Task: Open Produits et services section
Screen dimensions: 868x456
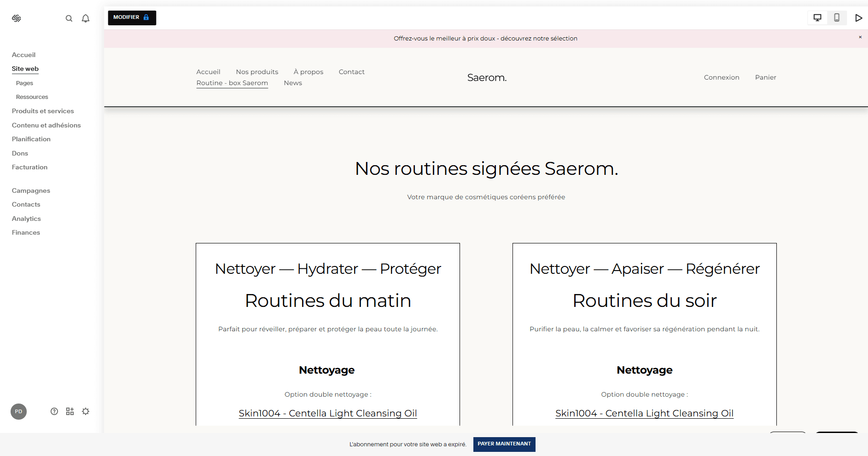Action: [43, 111]
